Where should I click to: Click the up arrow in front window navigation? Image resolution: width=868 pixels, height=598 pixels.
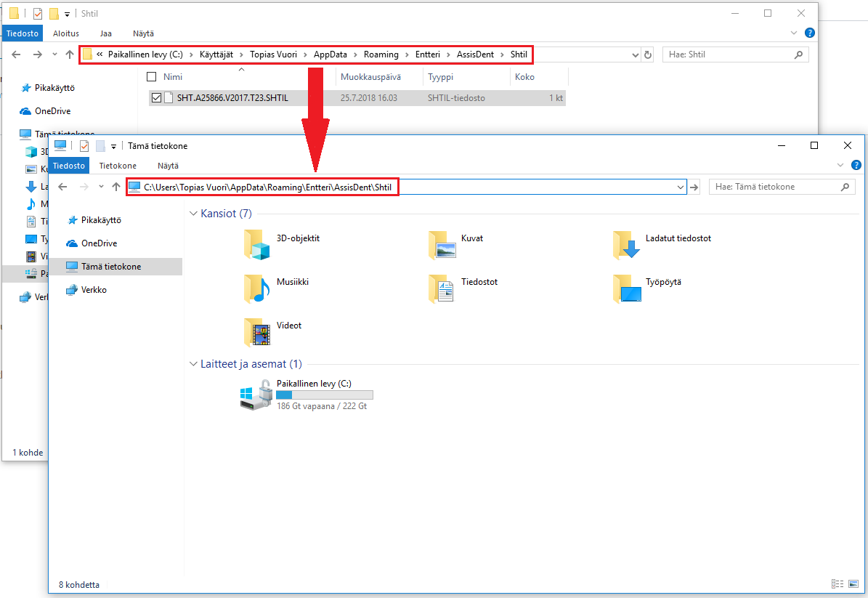[115, 187]
